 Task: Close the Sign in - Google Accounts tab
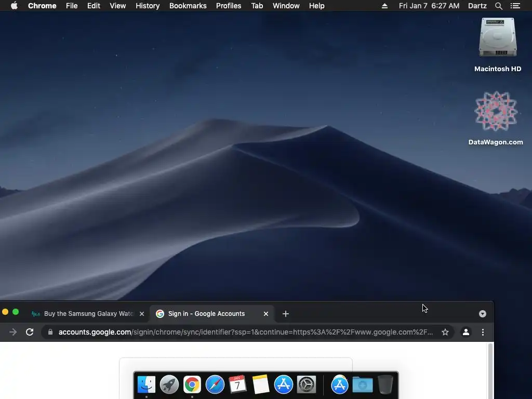point(266,314)
